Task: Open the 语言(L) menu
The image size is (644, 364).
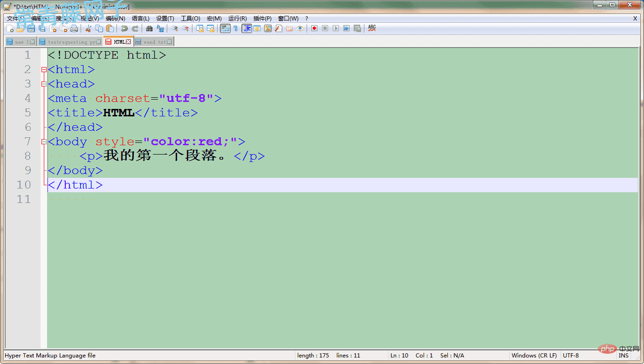Action: pos(140,19)
